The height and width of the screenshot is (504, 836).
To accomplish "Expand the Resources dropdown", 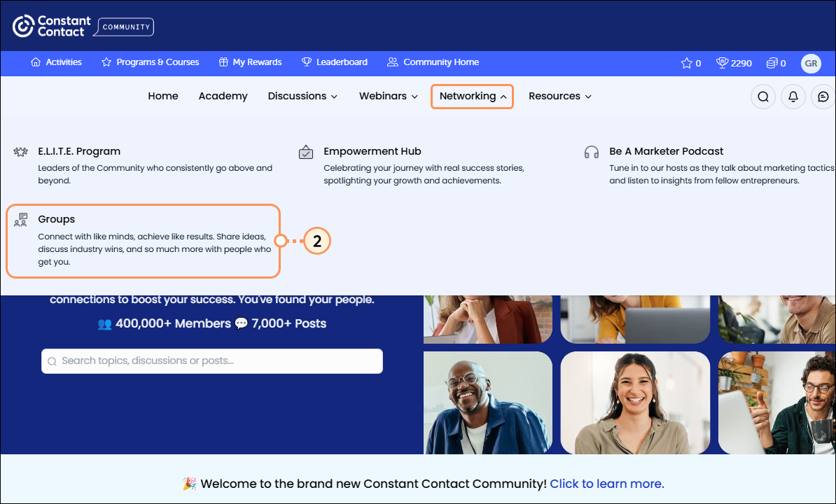I will (x=560, y=97).
